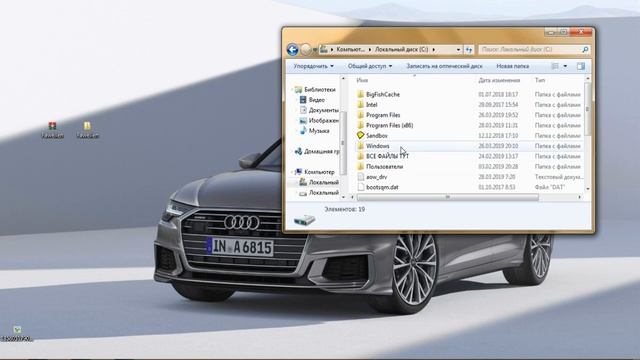Select the Пользователи folder name
The height and width of the screenshot is (360, 640).
[384, 167]
